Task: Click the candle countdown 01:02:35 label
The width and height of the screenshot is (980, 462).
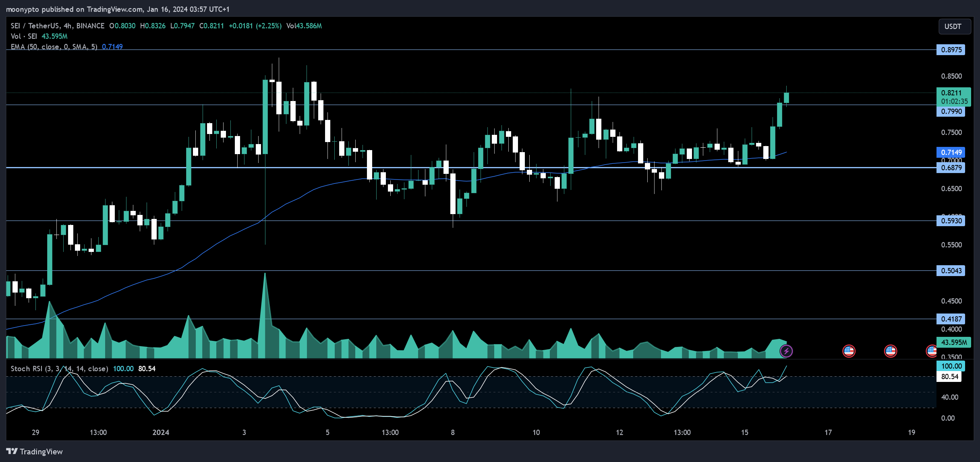Action: [x=954, y=101]
